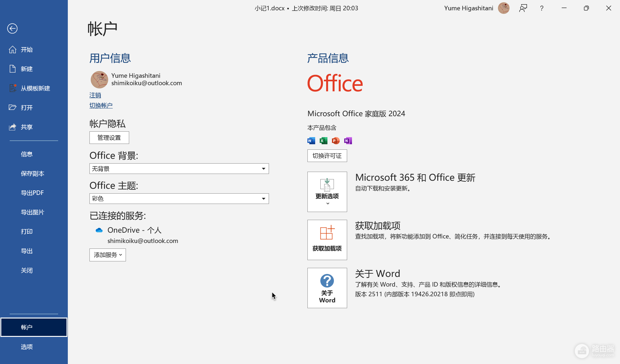
Task: Click the 'Microsoft 365 和 Office 更新' heading
Action: click(x=415, y=177)
